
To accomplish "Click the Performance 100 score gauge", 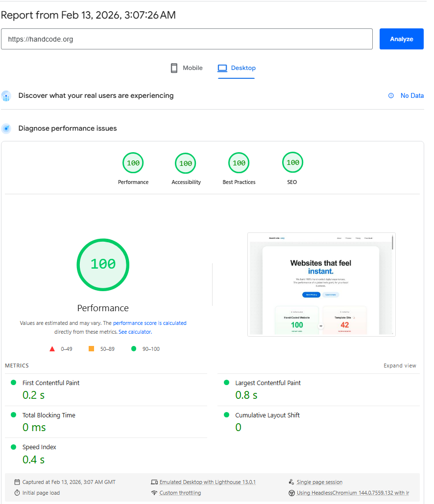I will [x=103, y=265].
